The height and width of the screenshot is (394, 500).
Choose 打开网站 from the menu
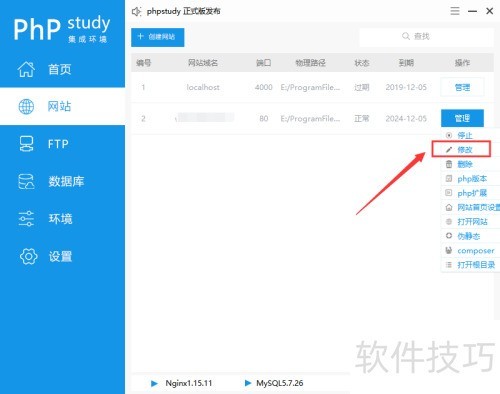pos(470,222)
